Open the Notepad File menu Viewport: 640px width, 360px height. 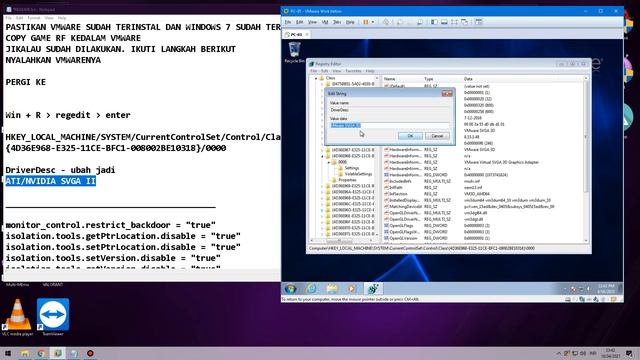click(8, 18)
